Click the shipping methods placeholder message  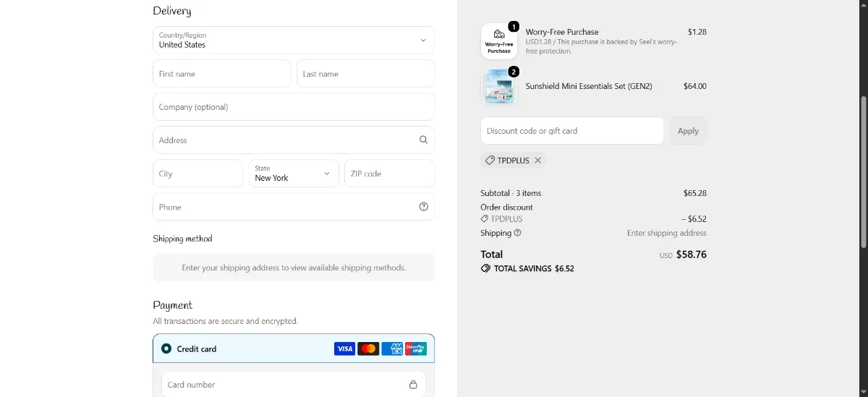pyautogui.click(x=294, y=268)
